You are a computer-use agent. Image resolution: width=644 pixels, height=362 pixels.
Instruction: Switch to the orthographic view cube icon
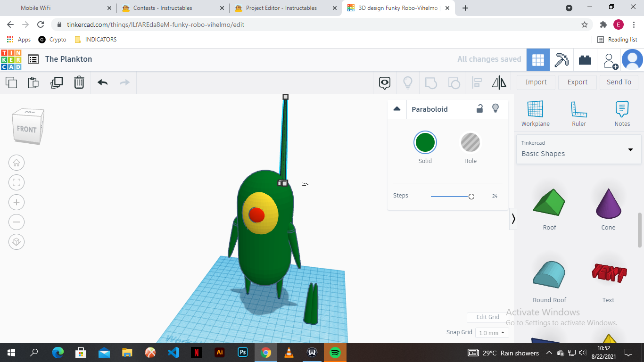(17, 242)
